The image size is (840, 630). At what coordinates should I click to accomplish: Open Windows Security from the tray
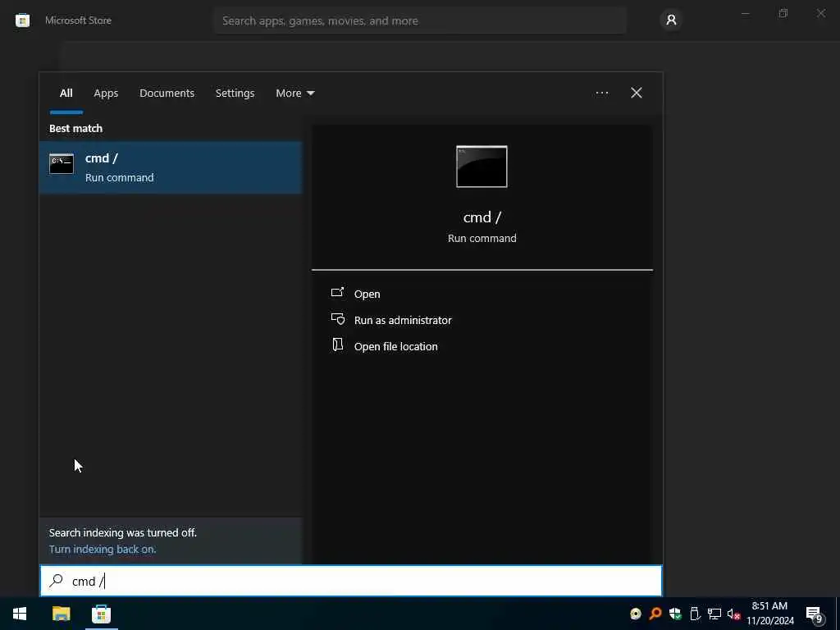(x=675, y=614)
